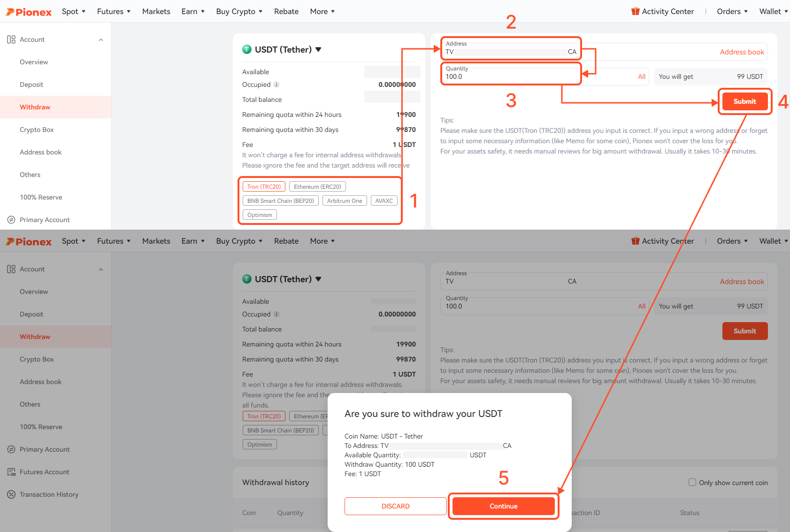The image size is (790, 532).
Task: Open Crypto Box in top sidebar
Action: pos(37,130)
